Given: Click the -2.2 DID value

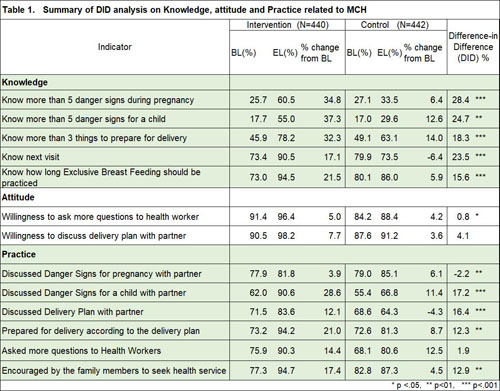Looking at the screenshot, I should tap(461, 274).
